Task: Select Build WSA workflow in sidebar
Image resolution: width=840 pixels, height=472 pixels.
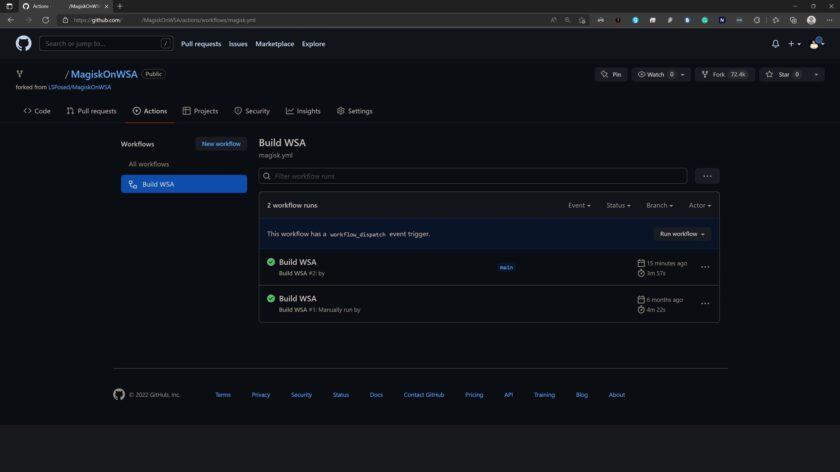Action: click(x=184, y=184)
